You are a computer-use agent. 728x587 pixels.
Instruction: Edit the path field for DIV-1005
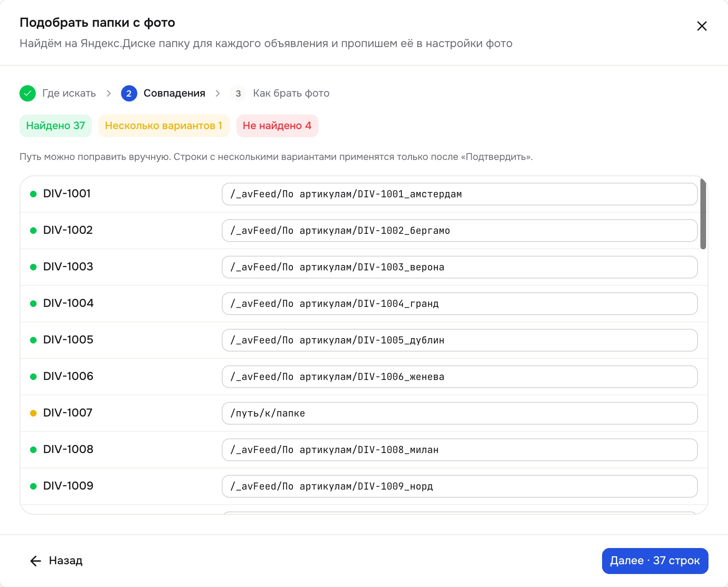(x=459, y=340)
